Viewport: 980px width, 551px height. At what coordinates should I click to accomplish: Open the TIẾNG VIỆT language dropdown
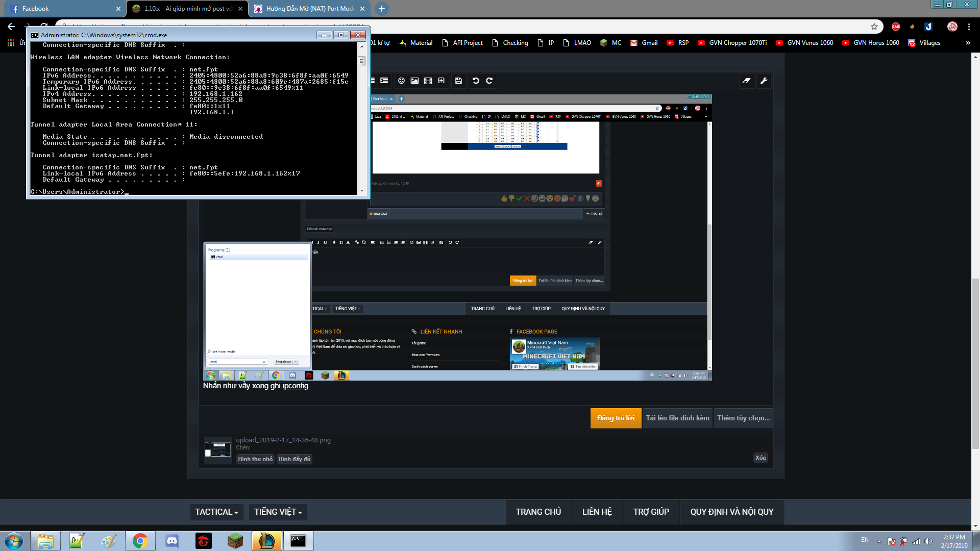278,512
